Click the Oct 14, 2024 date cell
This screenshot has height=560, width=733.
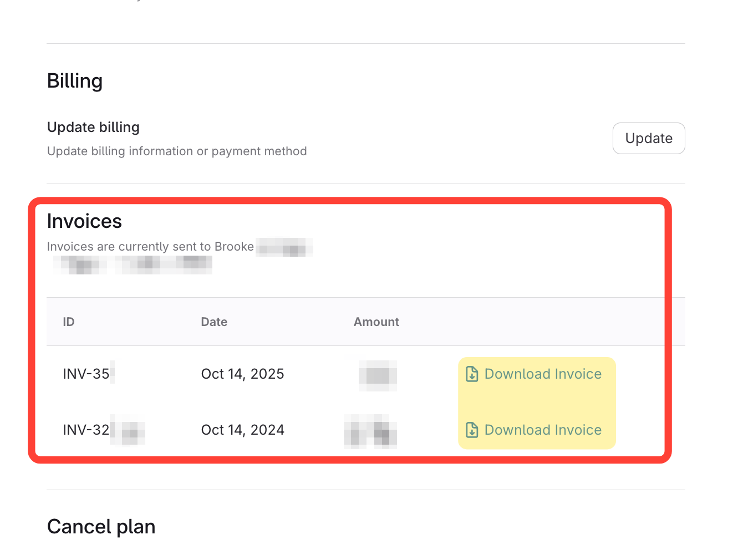coord(242,430)
